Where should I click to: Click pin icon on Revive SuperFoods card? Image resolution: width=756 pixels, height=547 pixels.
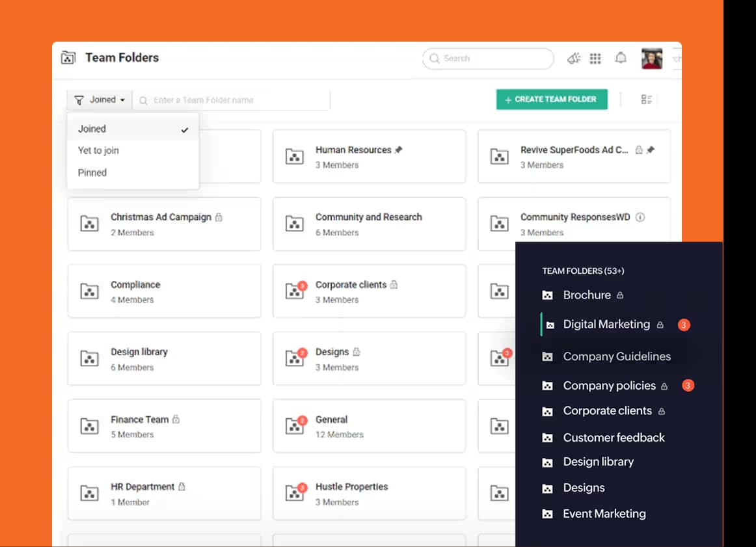click(x=651, y=150)
